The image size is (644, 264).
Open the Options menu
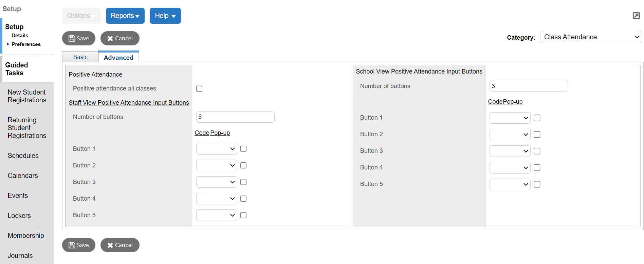click(x=81, y=16)
